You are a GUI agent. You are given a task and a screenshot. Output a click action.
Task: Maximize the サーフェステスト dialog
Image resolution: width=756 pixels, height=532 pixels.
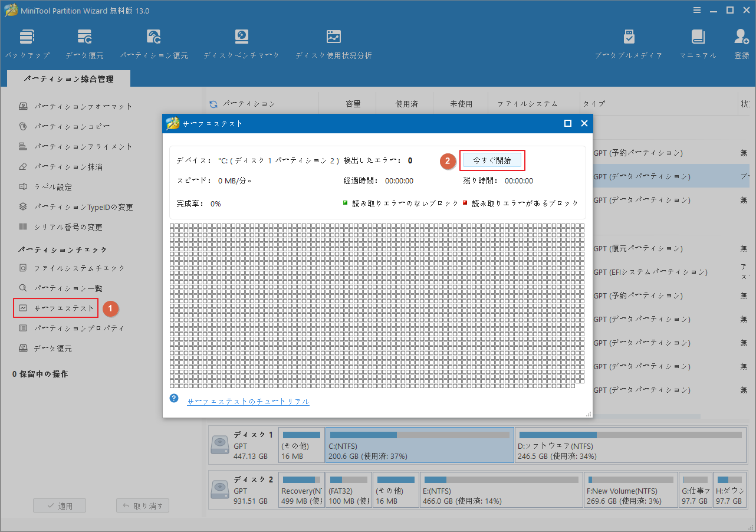click(x=568, y=123)
